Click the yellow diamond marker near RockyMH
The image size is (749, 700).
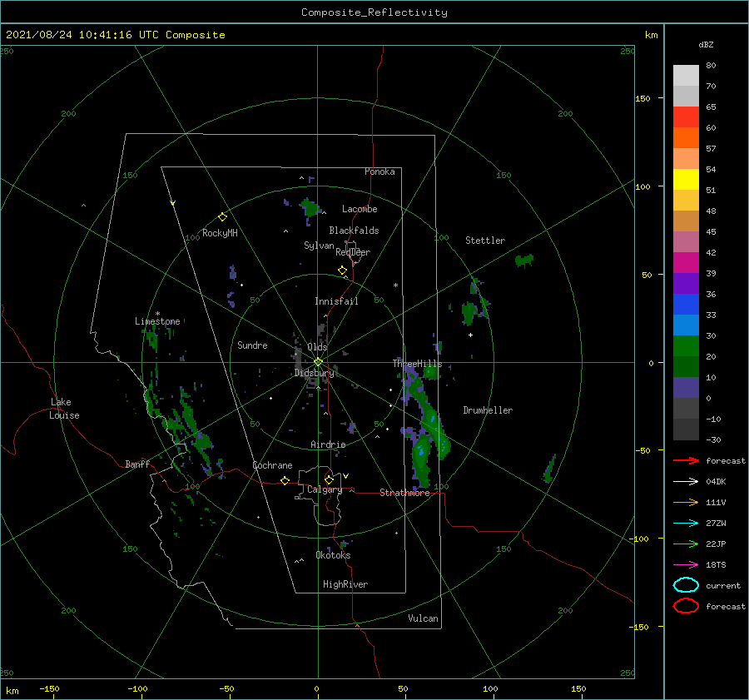coord(222,217)
